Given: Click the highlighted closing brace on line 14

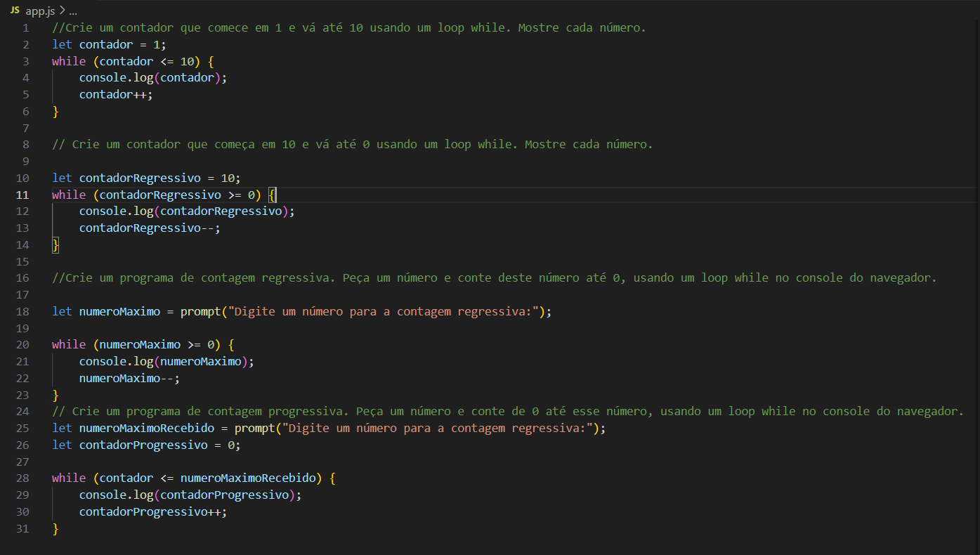Looking at the screenshot, I should tap(55, 244).
